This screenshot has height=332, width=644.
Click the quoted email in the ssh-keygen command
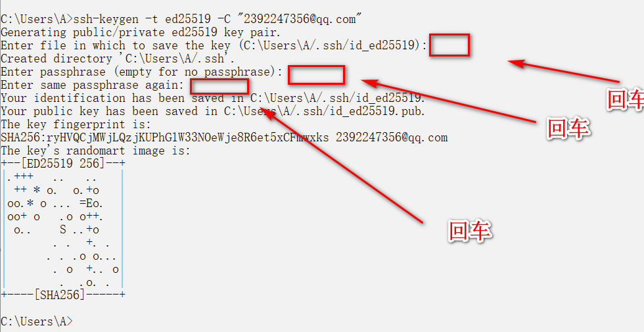click(x=299, y=19)
